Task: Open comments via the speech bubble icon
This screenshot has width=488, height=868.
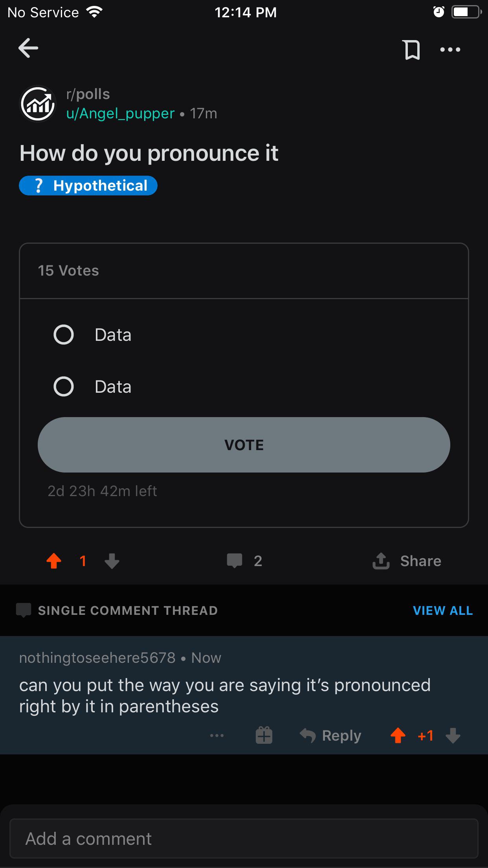Action: coord(235,561)
